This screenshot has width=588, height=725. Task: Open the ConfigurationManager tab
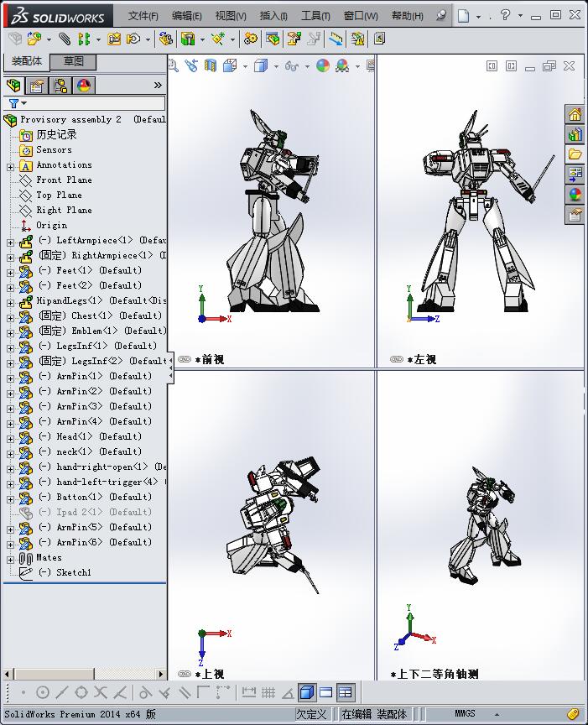(60, 86)
